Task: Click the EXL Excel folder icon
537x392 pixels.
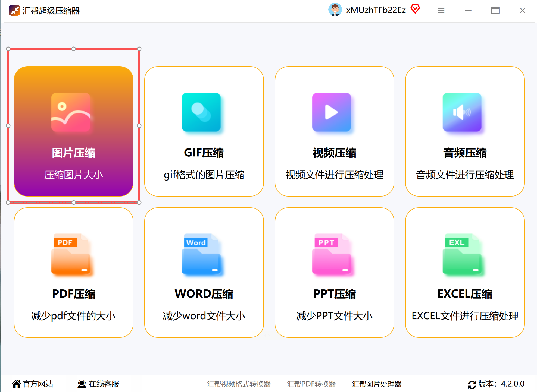Action: (x=462, y=254)
